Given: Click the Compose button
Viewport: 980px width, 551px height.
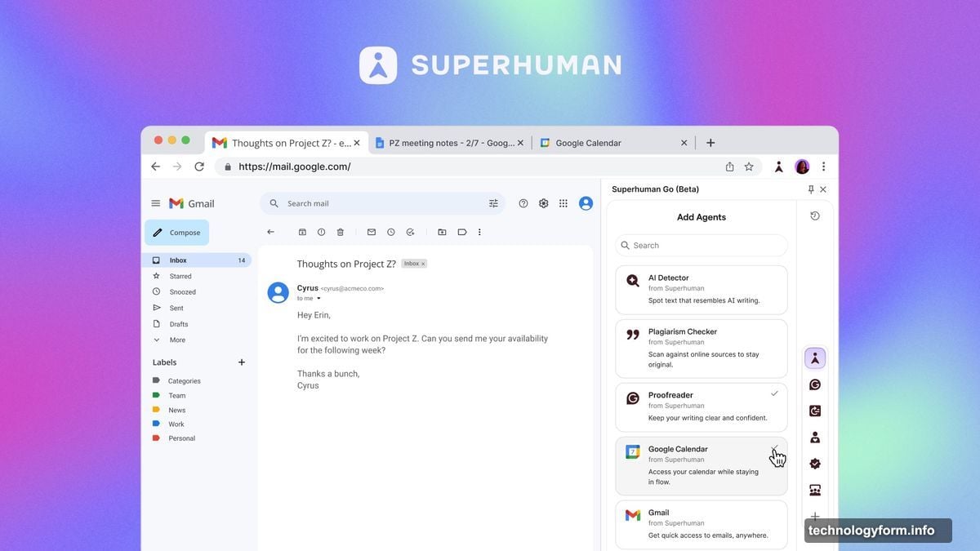Looking at the screenshot, I should point(177,233).
